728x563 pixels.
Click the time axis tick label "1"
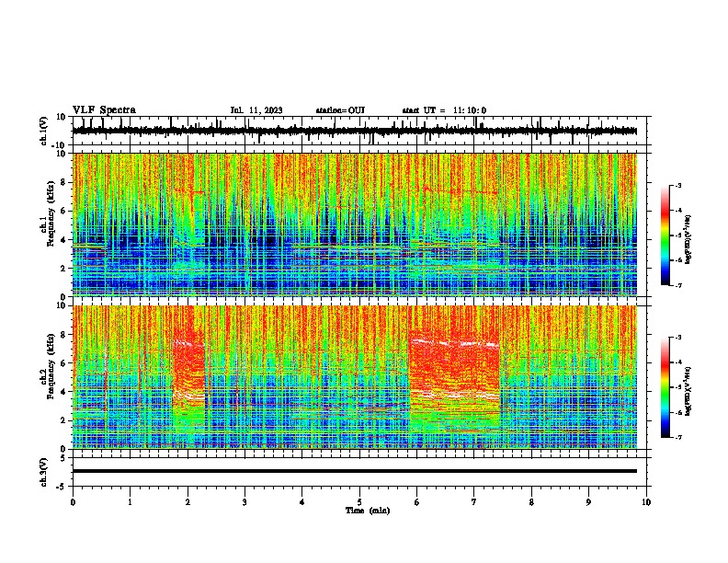(x=130, y=502)
